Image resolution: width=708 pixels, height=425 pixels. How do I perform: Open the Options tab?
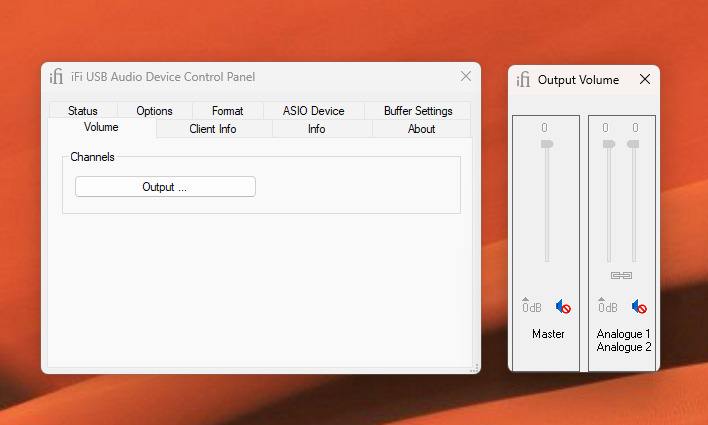click(x=154, y=111)
